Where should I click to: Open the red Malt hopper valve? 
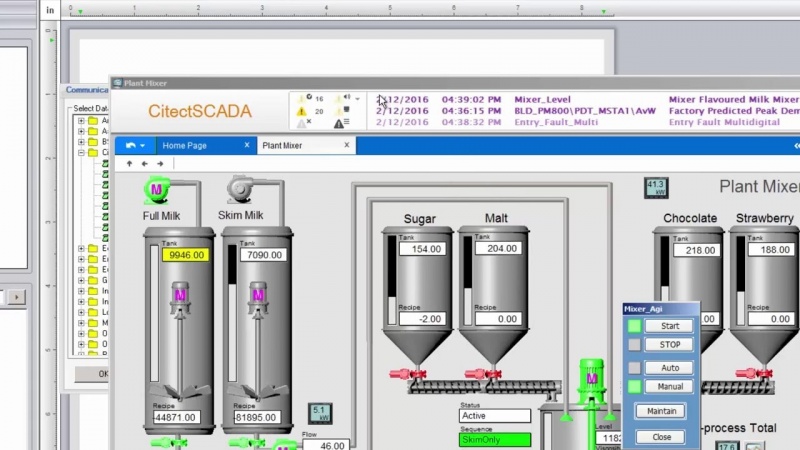click(x=483, y=374)
